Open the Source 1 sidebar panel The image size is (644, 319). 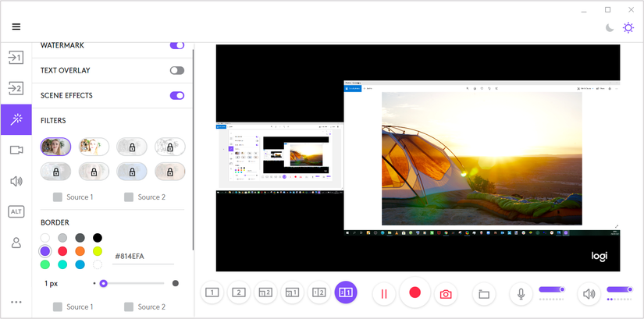pyautogui.click(x=16, y=57)
